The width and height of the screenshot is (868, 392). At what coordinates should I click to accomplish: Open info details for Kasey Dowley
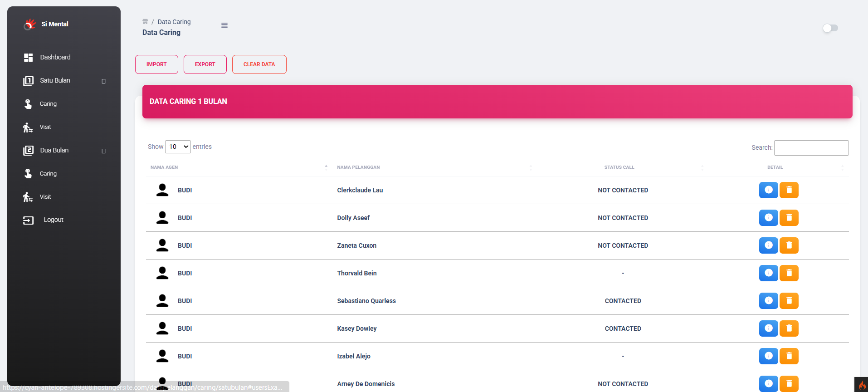pos(768,328)
